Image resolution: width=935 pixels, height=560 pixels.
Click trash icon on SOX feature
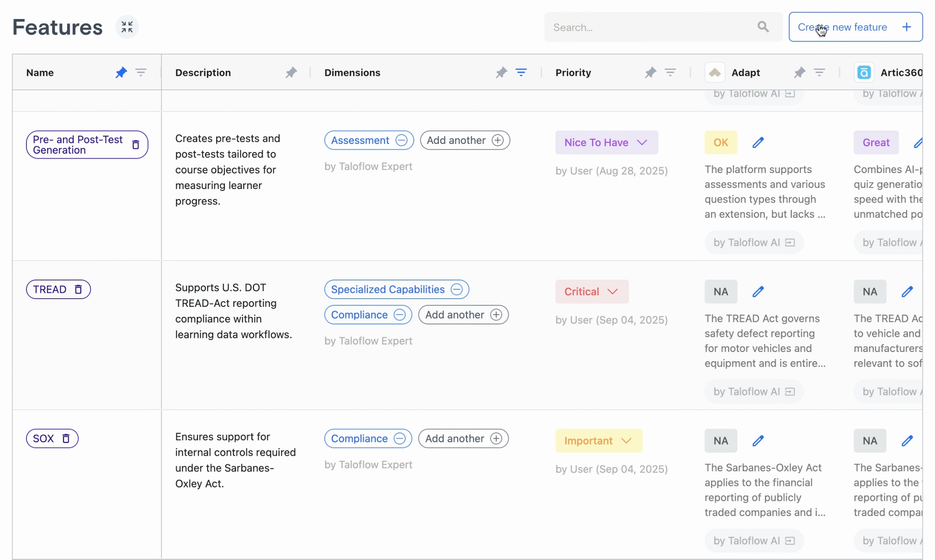pyautogui.click(x=66, y=438)
